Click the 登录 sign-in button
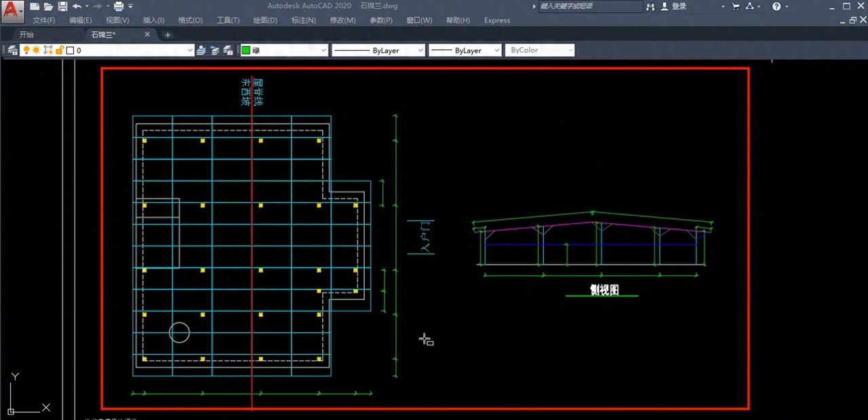 (679, 6)
